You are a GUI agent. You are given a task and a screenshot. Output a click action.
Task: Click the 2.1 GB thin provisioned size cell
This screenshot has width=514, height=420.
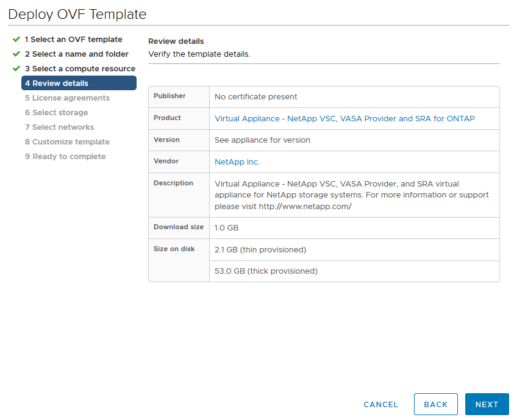pyautogui.click(x=260, y=250)
